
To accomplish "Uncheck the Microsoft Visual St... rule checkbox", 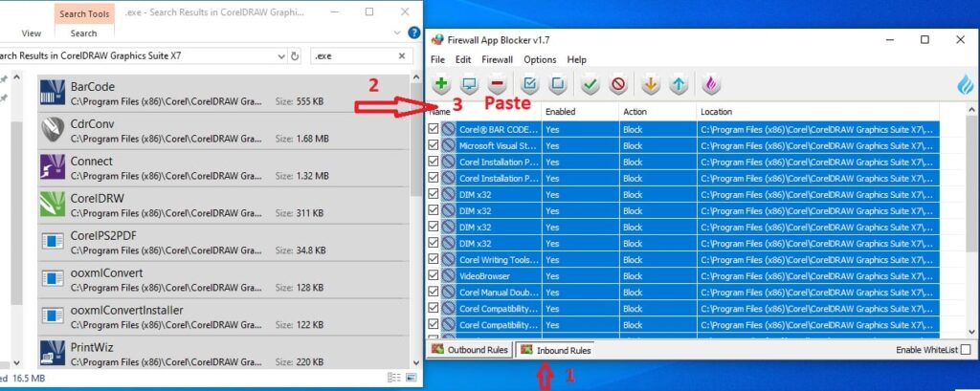I will tap(434, 145).
